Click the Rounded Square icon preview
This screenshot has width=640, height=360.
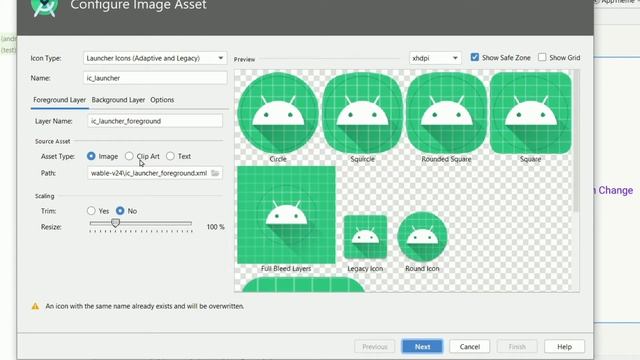pos(447,113)
